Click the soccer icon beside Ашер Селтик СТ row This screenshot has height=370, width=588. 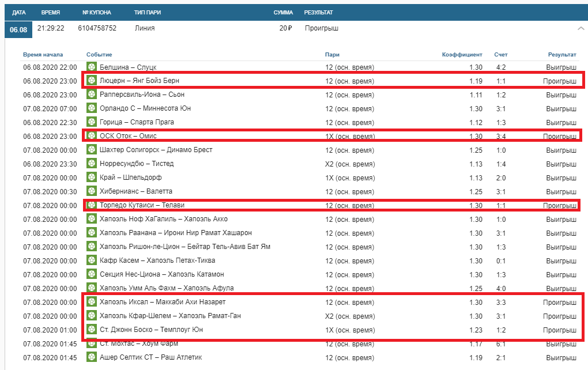(x=92, y=357)
